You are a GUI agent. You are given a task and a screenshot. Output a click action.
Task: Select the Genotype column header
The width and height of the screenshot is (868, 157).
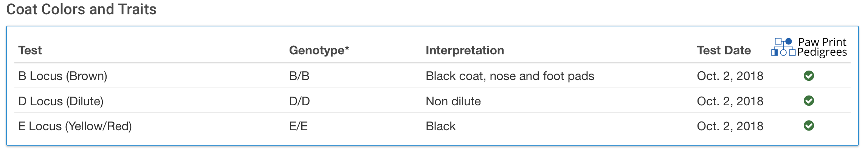[x=319, y=50]
